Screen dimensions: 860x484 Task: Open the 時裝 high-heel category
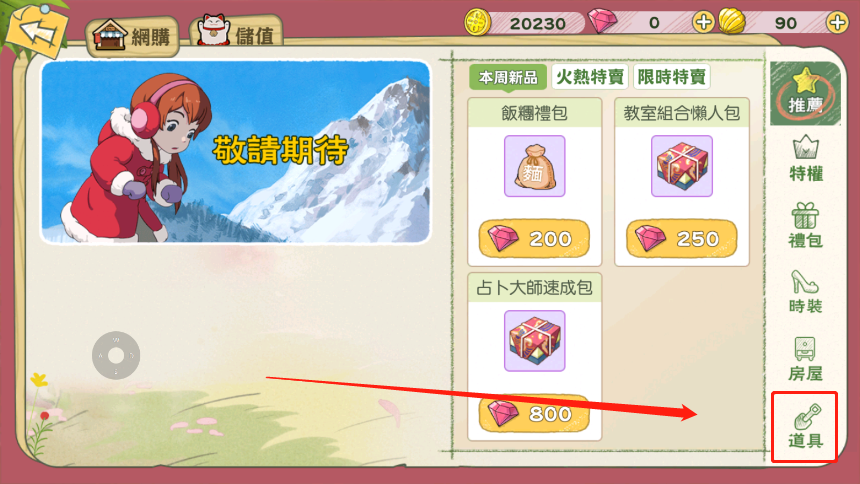point(805,292)
